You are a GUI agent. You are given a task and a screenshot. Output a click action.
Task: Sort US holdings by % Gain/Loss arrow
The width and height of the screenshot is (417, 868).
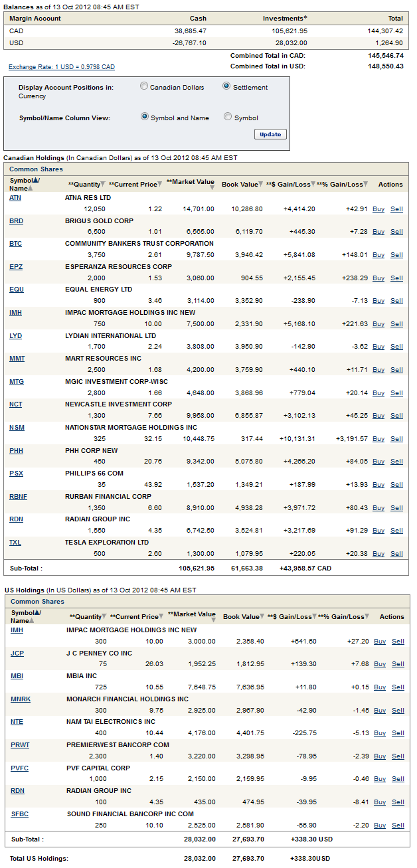(367, 617)
